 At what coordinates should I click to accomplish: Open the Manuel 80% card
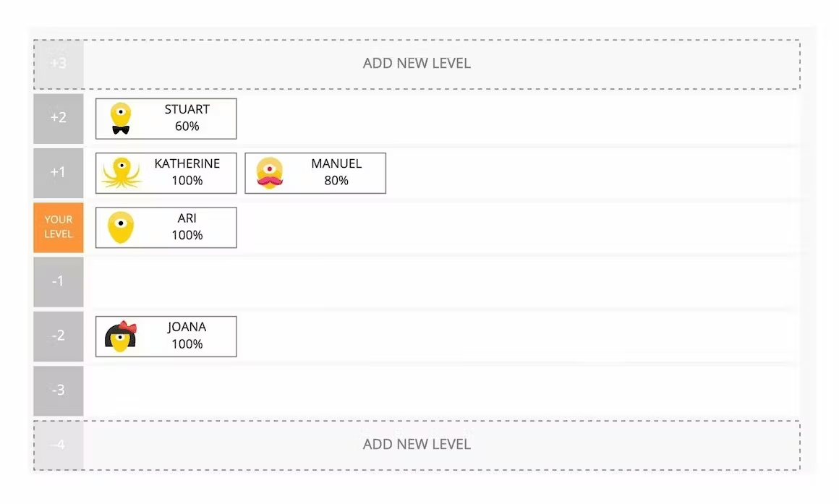pos(315,174)
